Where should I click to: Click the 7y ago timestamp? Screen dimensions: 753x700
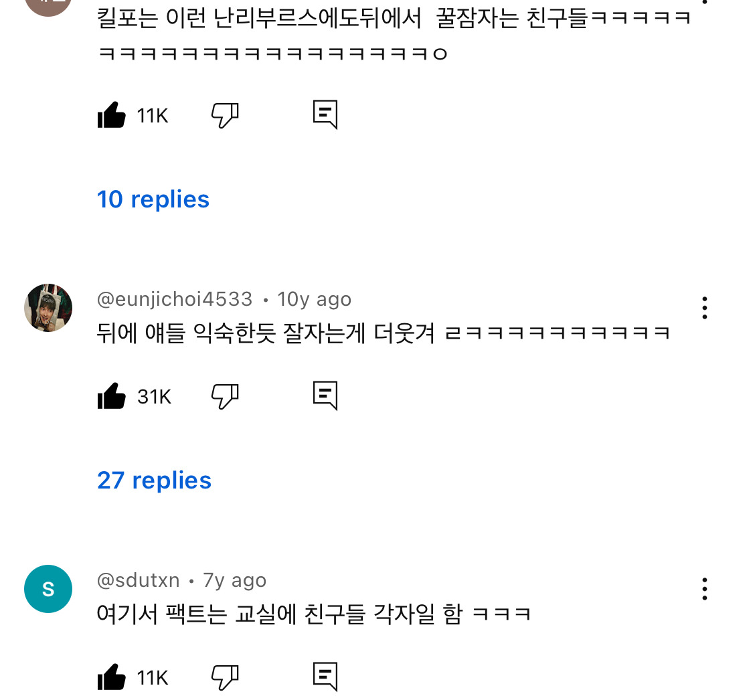(x=235, y=580)
